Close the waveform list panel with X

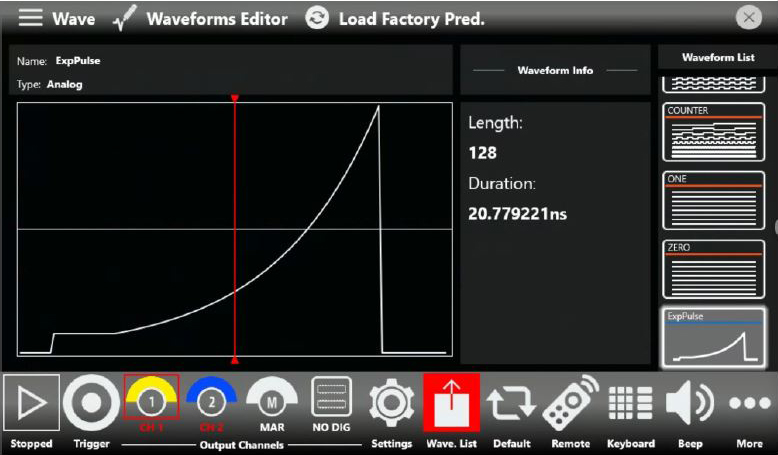[x=748, y=18]
